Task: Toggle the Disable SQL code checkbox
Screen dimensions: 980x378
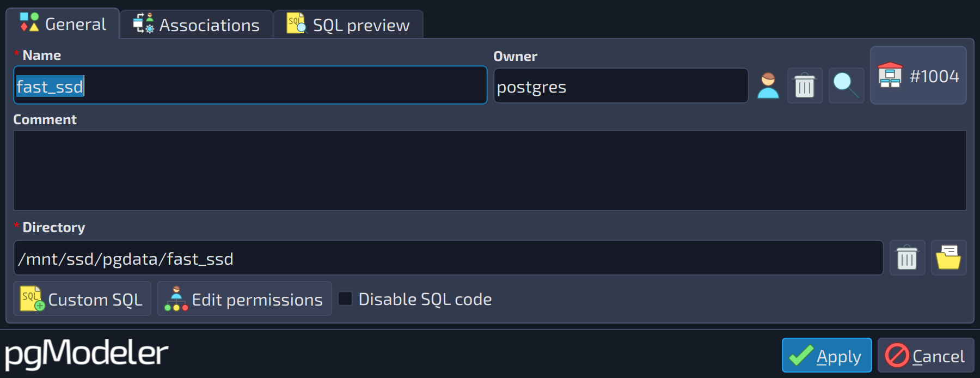Action: [x=415, y=299]
